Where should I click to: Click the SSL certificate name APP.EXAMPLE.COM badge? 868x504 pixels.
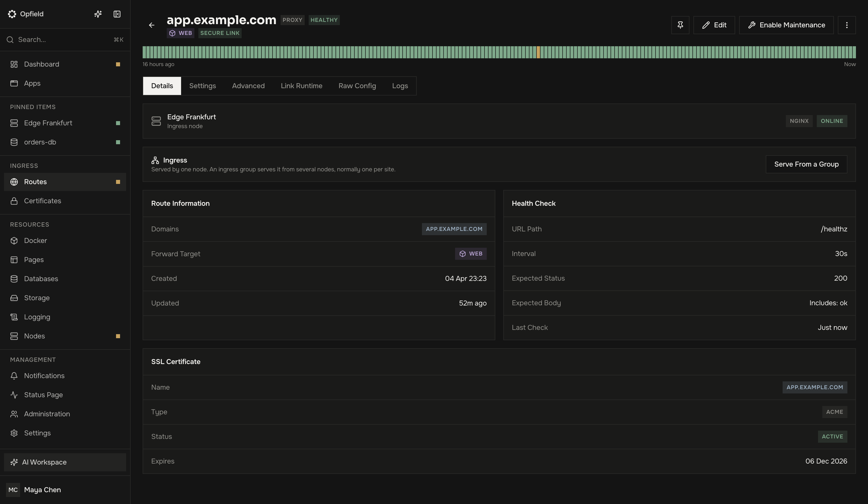815,388
